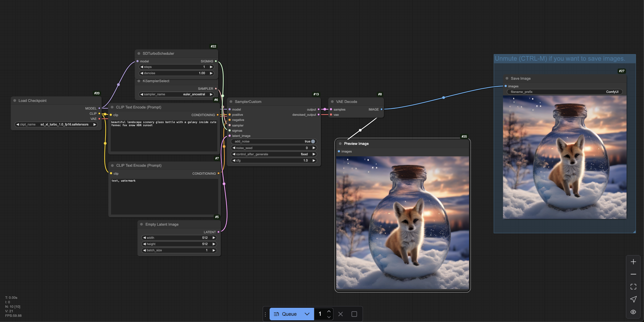Screen dimensions: 644x322
Task: Toggle link visibility with the eye icon
Action: tap(633, 312)
